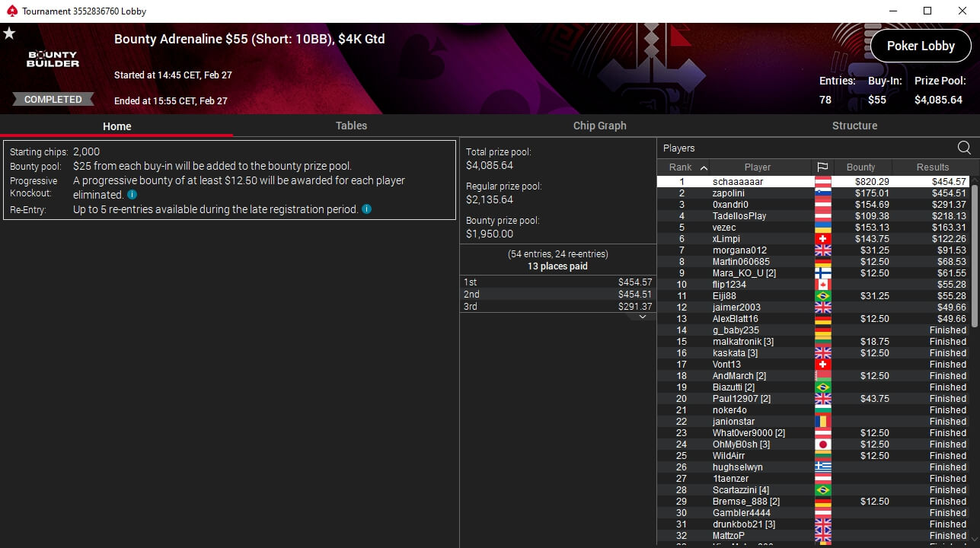Click the info icon for Progressive Knockout
Screen dimensions: 980x548
(132, 195)
